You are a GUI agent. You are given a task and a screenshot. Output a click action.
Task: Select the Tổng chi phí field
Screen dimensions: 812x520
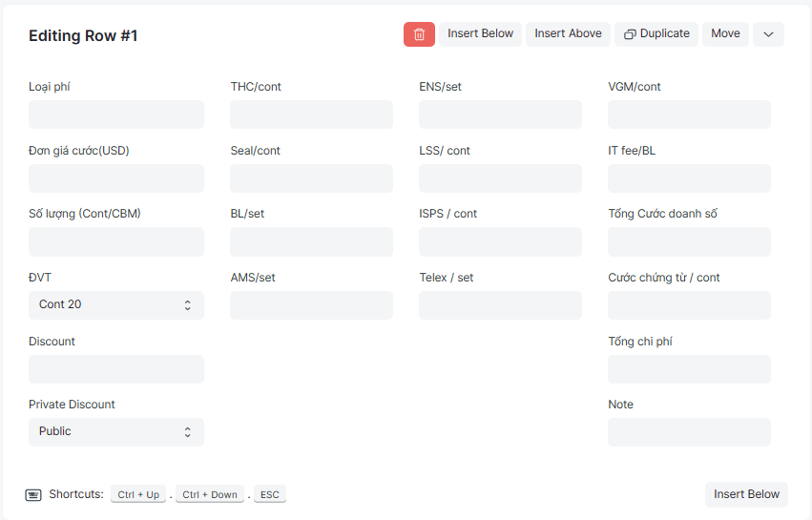(689, 369)
